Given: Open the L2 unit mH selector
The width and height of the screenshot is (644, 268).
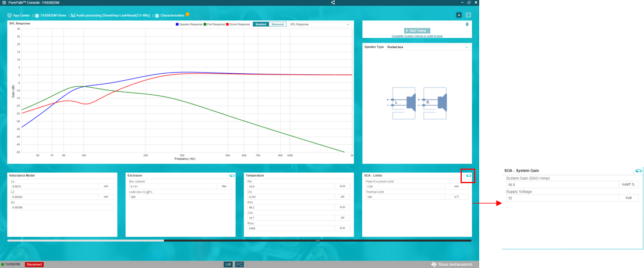Looking at the screenshot, I should point(106,196).
